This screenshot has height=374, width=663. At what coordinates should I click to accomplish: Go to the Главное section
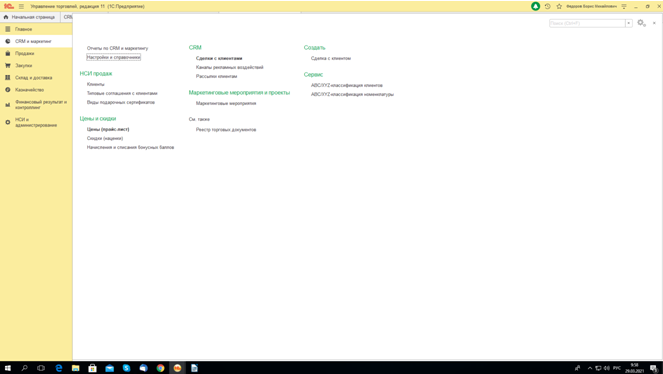pos(36,29)
